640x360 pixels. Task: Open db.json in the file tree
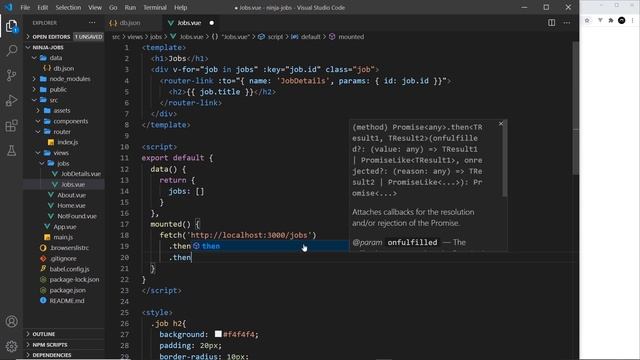[x=64, y=69]
